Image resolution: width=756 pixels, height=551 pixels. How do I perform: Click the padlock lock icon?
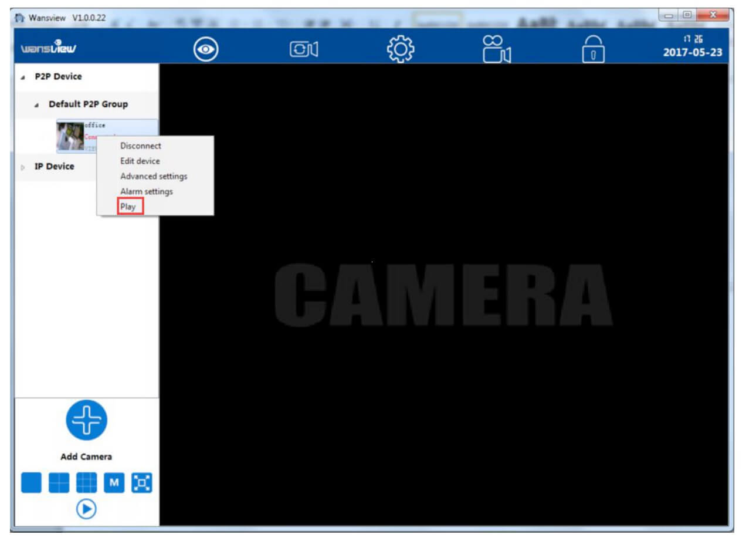(x=593, y=49)
